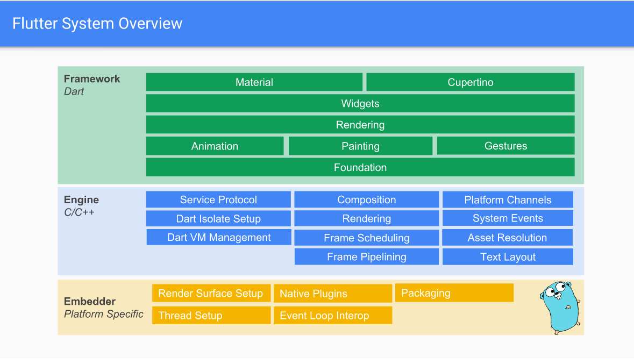Image resolution: width=634 pixels, height=364 pixels.
Task: Click the Embedder section label
Action: [90, 301]
